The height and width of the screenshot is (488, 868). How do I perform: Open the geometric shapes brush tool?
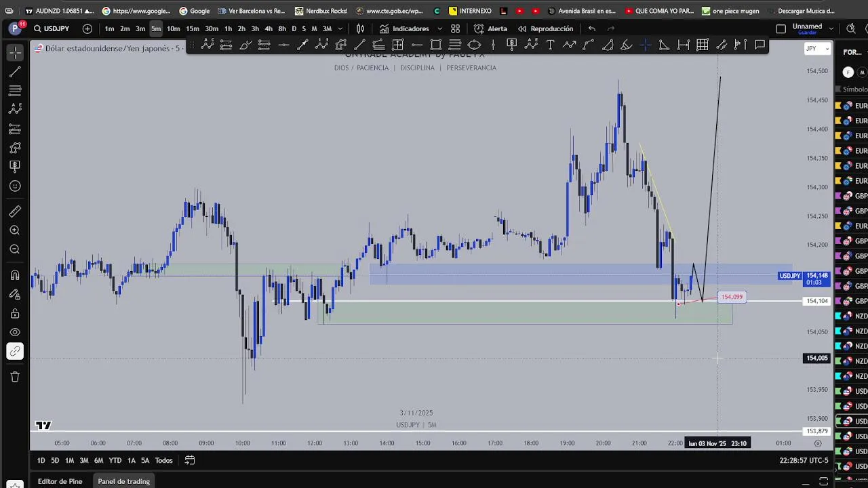(15, 148)
